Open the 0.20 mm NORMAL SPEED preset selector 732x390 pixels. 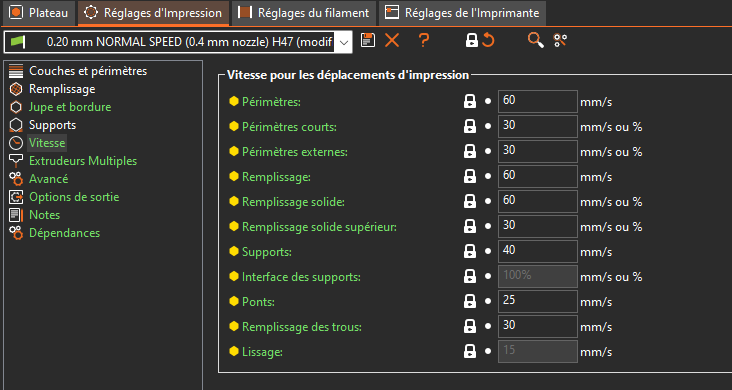tap(178, 42)
